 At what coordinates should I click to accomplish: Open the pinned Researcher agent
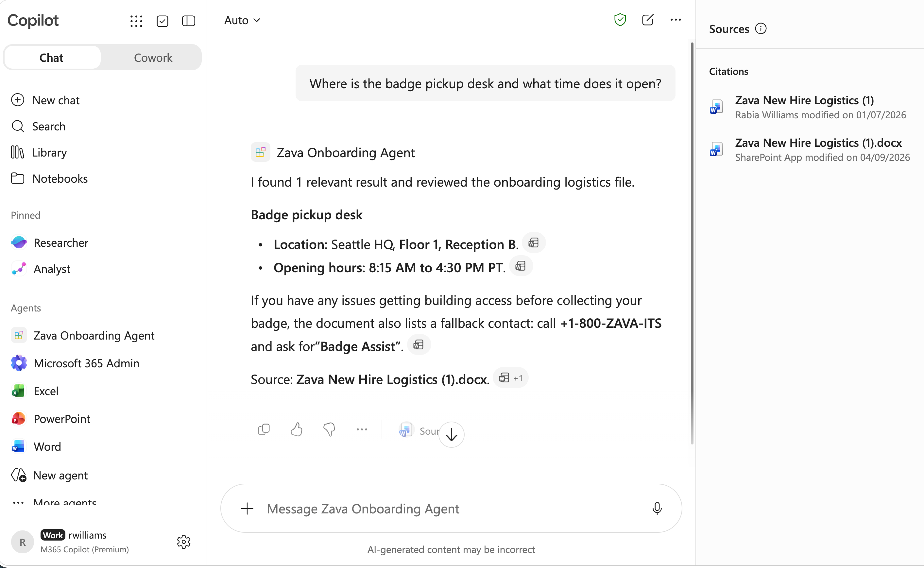tap(50, 243)
